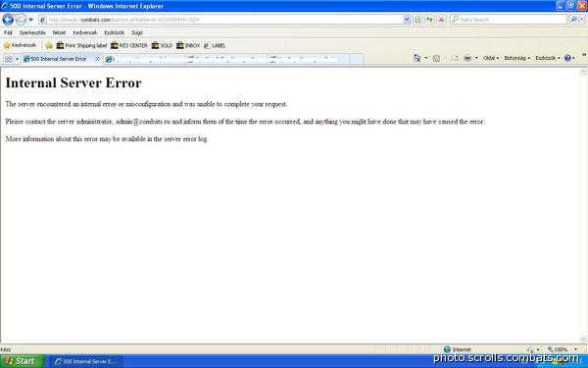The height and width of the screenshot is (368, 588).
Task: Open the Nézet menu
Action: (59, 32)
